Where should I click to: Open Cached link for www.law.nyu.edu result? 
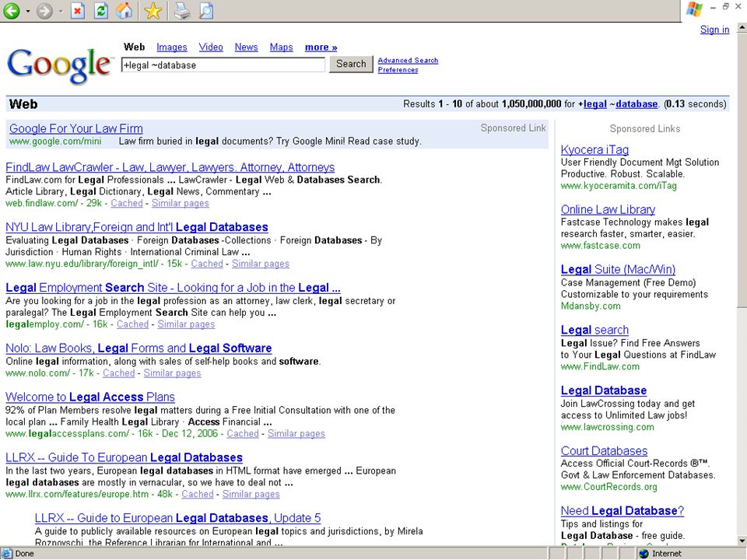pyautogui.click(x=207, y=264)
